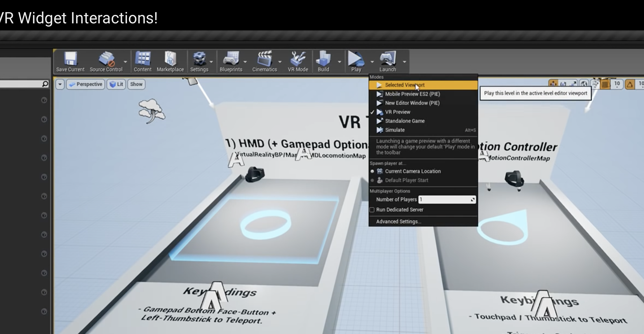Viewport: 644px width, 334px height.
Task: Expand the Launch options dropdown
Action: coord(404,62)
